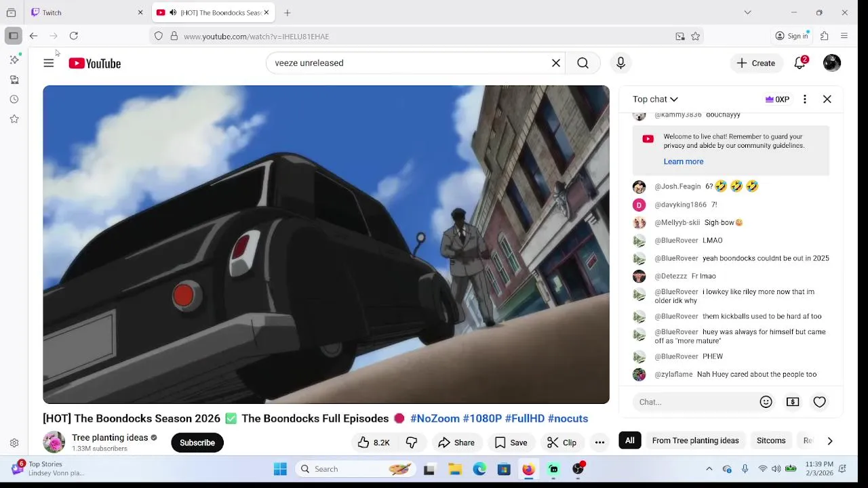Open a new browser tab
The width and height of the screenshot is (868, 488).
(x=288, y=13)
